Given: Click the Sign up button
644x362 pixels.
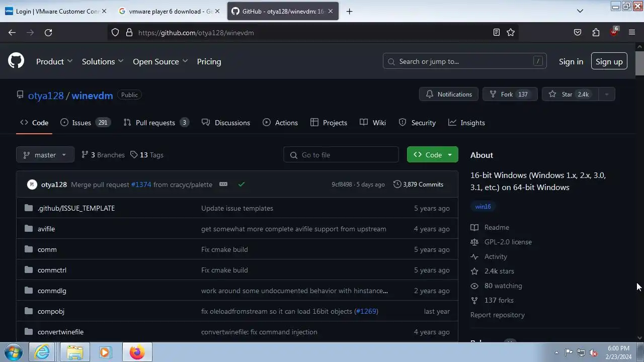Looking at the screenshot, I should coord(609,61).
